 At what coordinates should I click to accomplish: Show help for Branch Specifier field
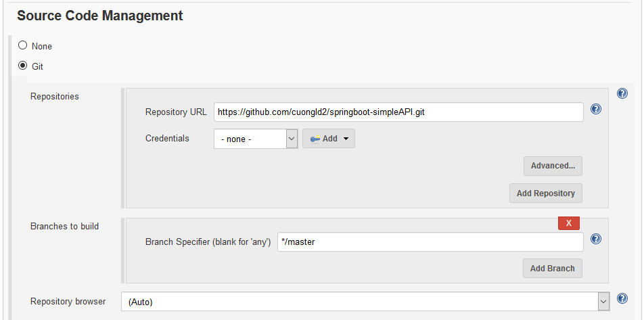[x=596, y=239]
